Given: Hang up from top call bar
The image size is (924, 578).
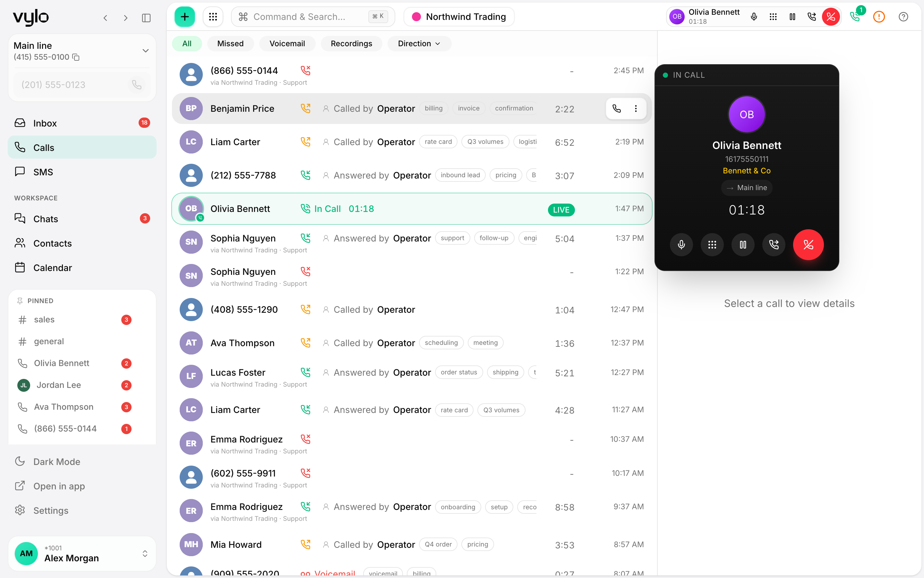Looking at the screenshot, I should (831, 17).
